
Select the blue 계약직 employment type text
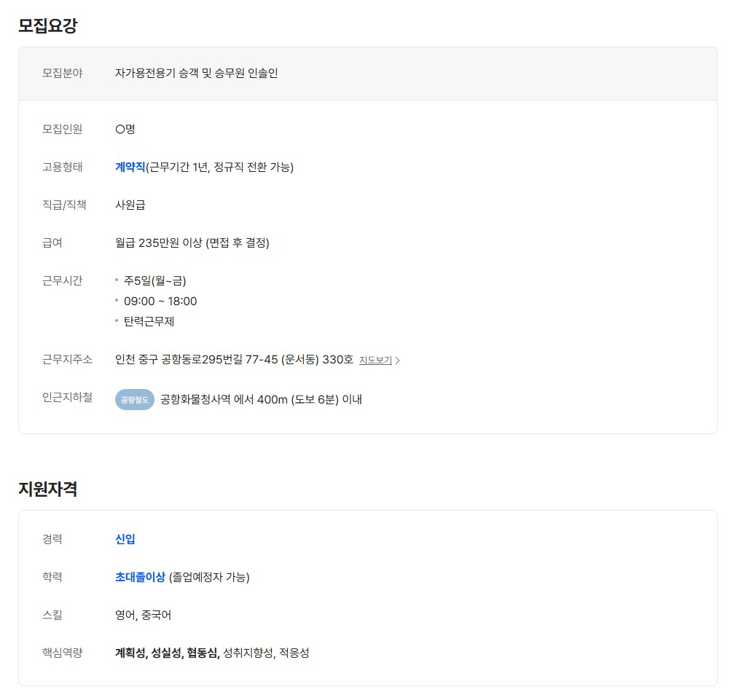pyautogui.click(x=130, y=167)
